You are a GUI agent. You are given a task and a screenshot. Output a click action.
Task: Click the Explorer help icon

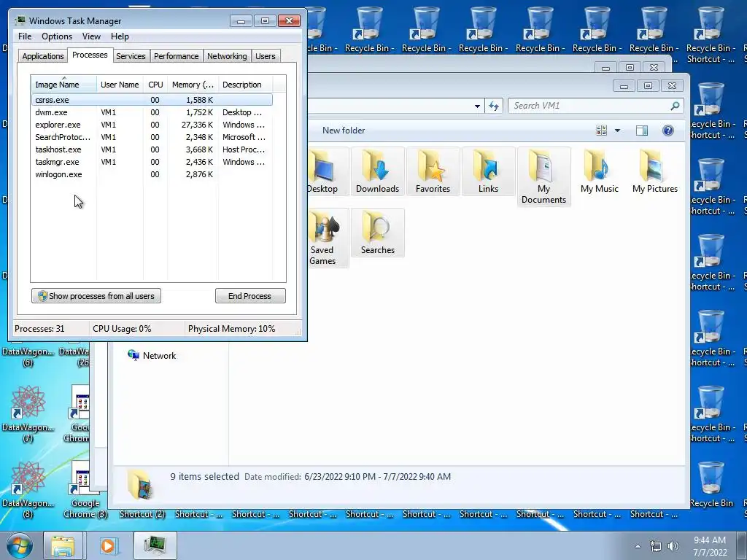coord(668,131)
